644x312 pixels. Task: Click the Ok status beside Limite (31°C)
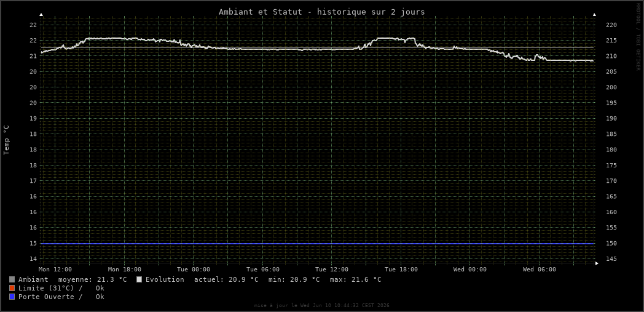100,288
